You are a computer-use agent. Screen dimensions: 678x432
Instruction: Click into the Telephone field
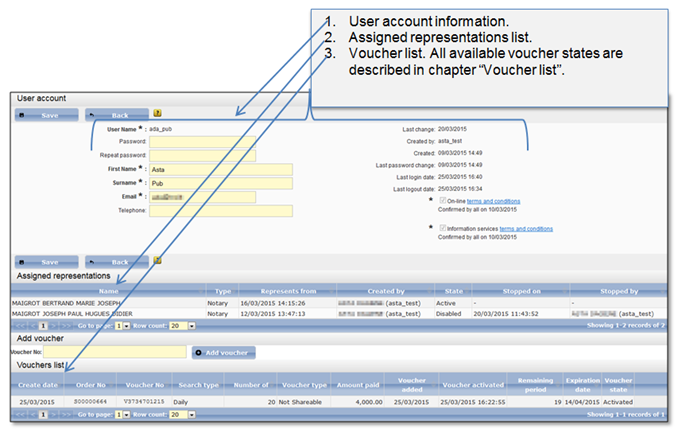[x=220, y=211]
